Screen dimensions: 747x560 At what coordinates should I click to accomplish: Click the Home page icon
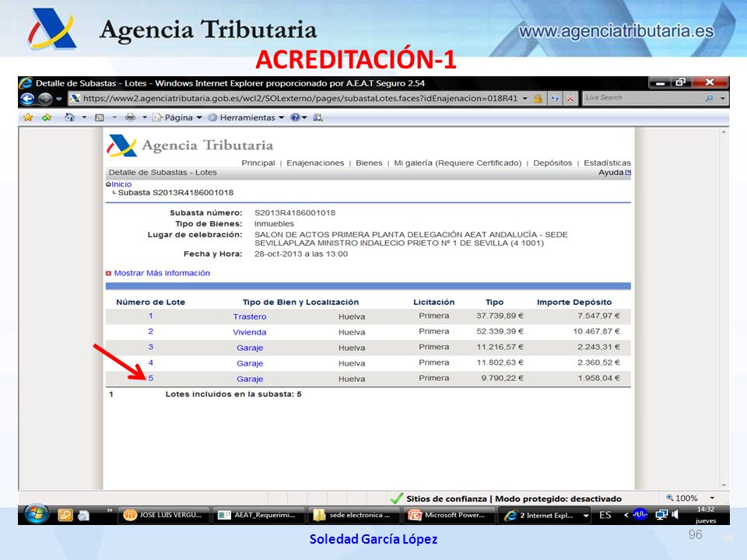[69, 117]
